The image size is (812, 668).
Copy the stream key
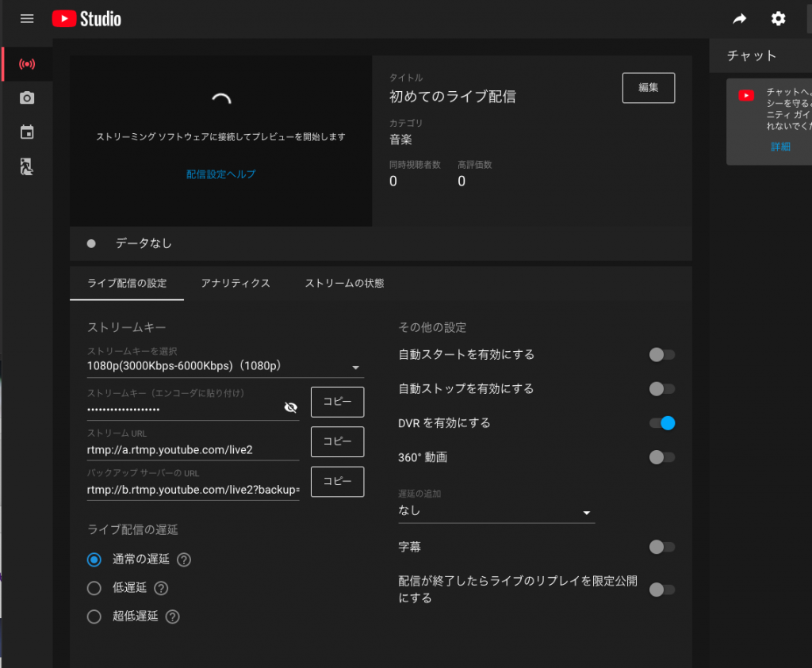coord(337,402)
